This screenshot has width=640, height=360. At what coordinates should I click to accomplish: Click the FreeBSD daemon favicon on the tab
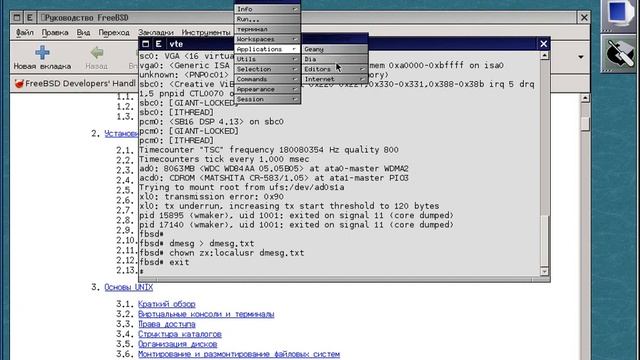pyautogui.click(x=19, y=84)
